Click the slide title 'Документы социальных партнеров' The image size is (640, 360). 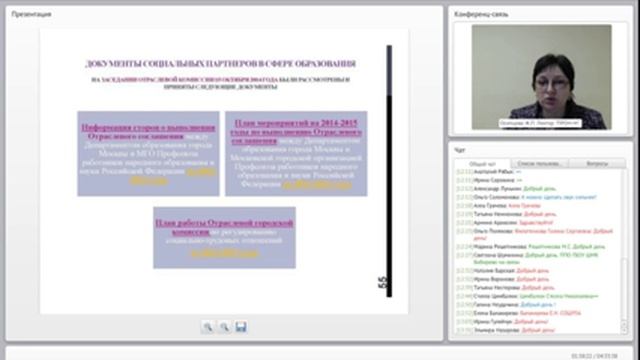pyautogui.click(x=220, y=64)
